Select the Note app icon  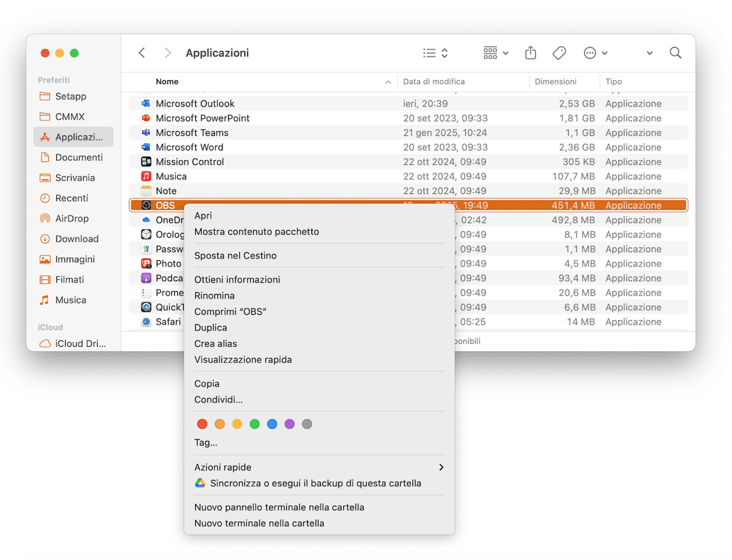(146, 191)
